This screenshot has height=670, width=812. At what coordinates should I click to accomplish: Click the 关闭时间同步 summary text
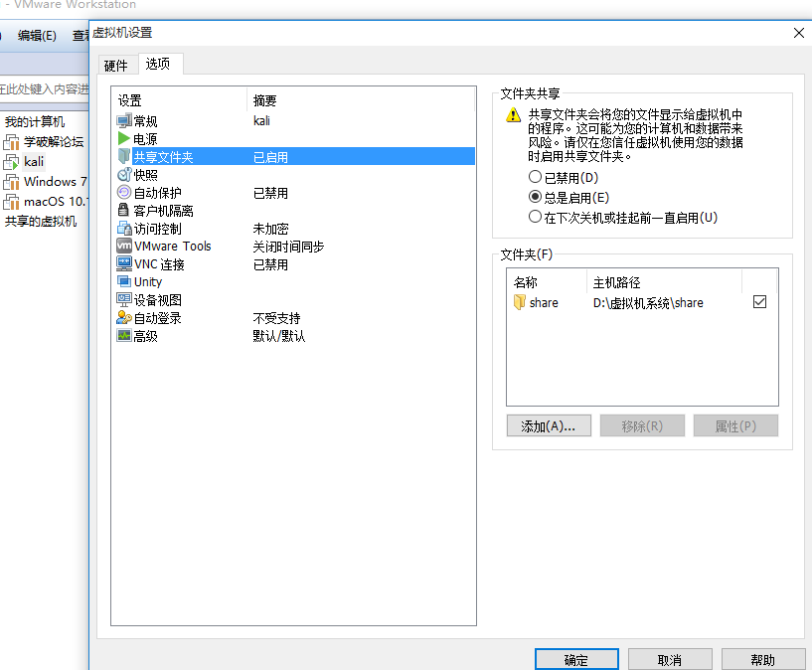click(288, 246)
